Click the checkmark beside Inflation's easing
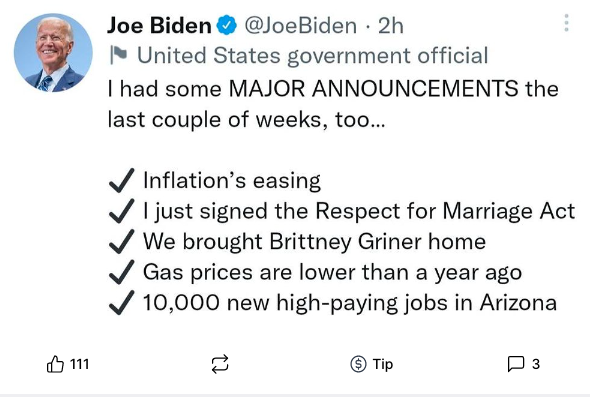 pos(121,180)
